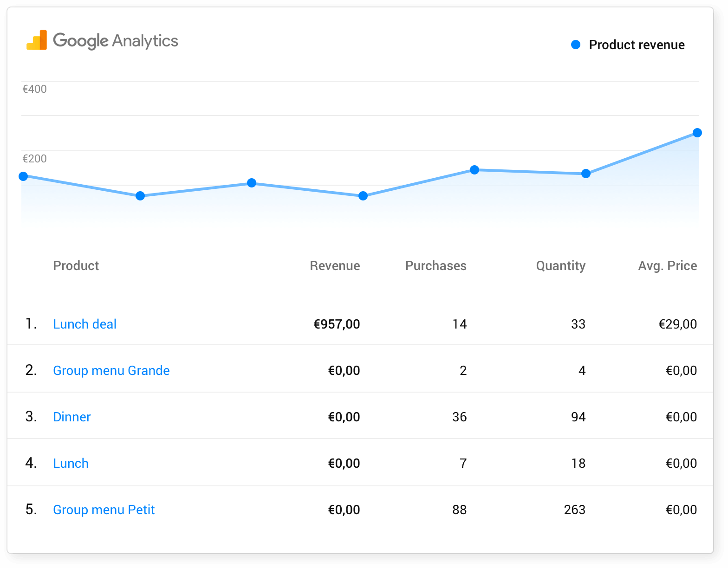Viewport: 728px width, 568px height.
Task: Click the €957,00 revenue value
Action: pyautogui.click(x=337, y=324)
